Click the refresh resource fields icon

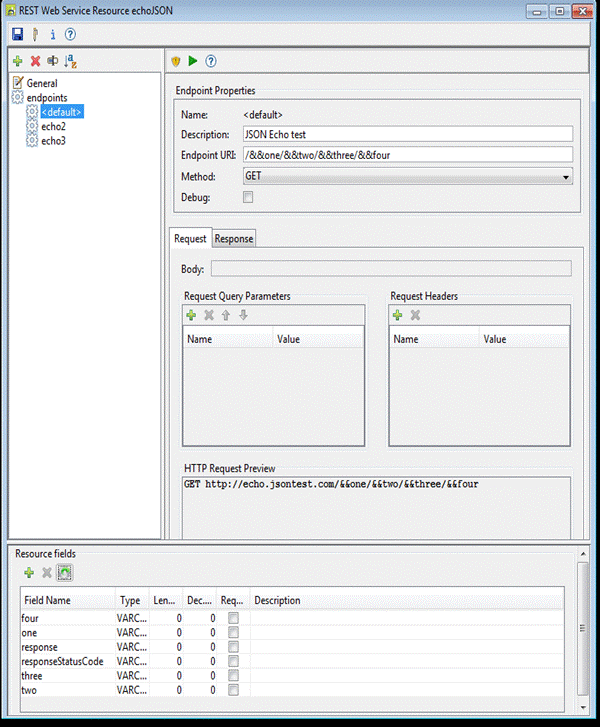(x=64, y=573)
